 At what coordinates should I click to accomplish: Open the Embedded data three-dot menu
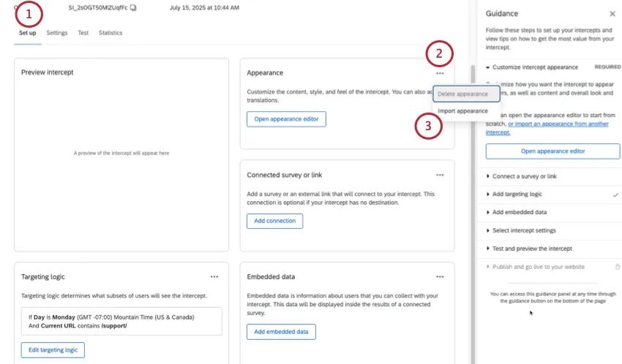click(x=440, y=277)
